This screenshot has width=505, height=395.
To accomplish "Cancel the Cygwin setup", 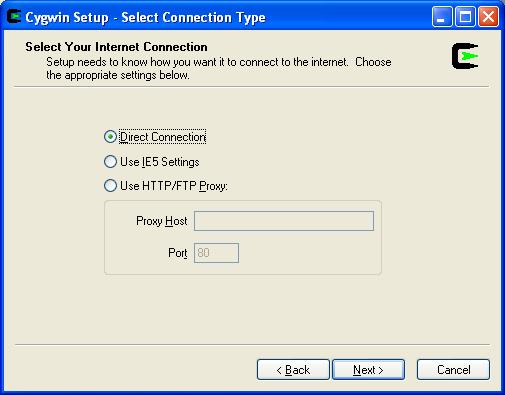I will tap(453, 370).
